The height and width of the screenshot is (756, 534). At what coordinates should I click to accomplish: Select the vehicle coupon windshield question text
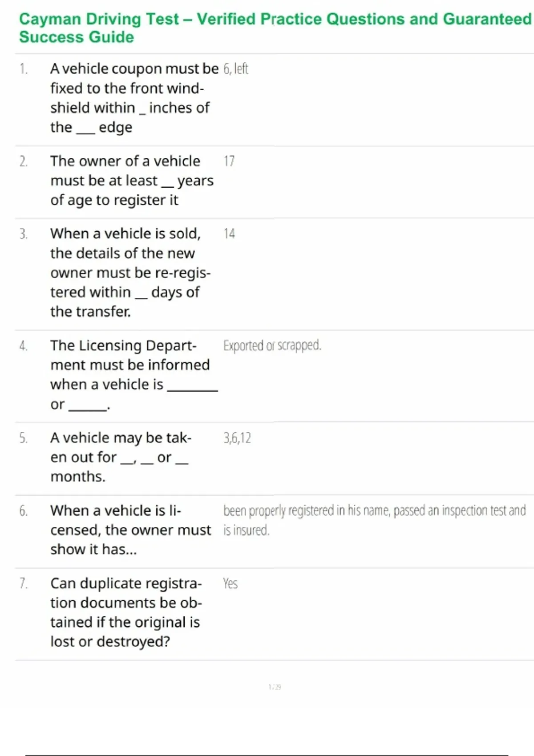tap(133, 98)
